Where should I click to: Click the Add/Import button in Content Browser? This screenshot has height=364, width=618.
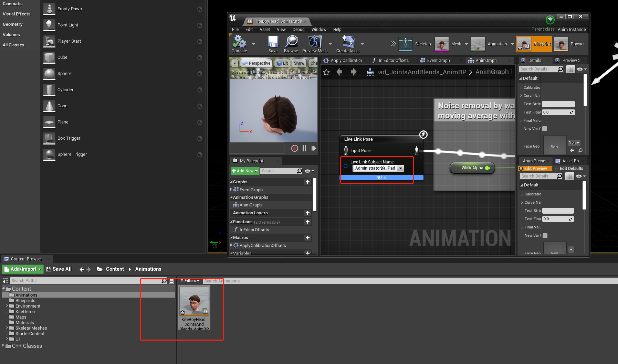(22, 269)
